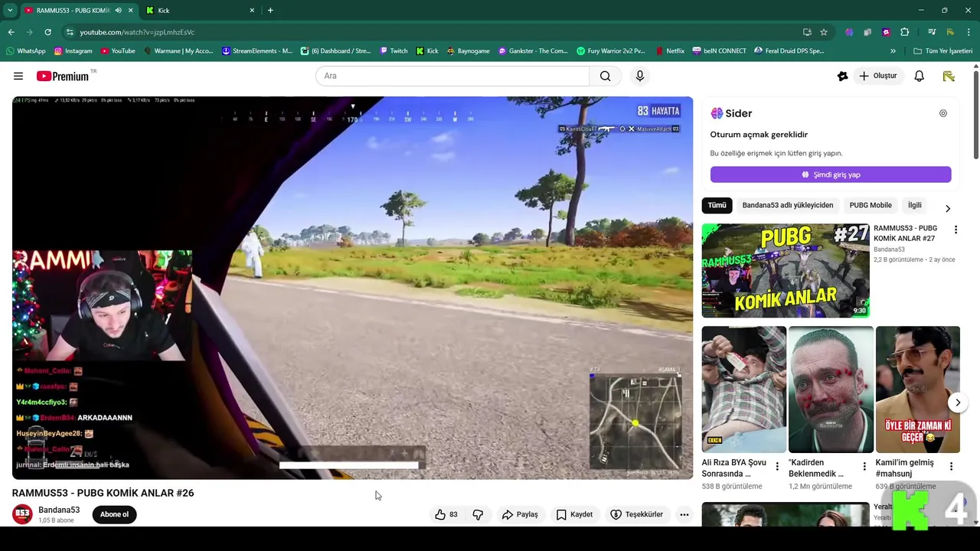Image resolution: width=980 pixels, height=551 pixels.
Task: Open the purple sphere Sider extension
Action: point(849,32)
